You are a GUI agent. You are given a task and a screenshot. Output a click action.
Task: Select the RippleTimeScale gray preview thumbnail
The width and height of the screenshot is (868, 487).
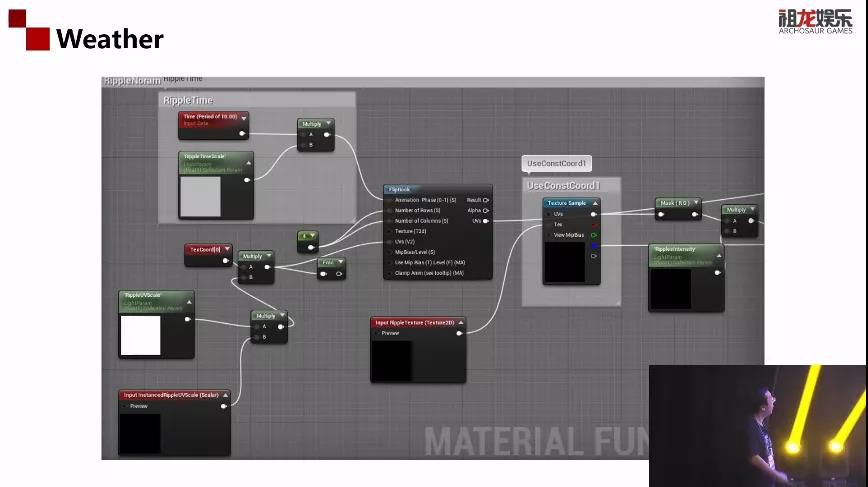click(x=200, y=196)
